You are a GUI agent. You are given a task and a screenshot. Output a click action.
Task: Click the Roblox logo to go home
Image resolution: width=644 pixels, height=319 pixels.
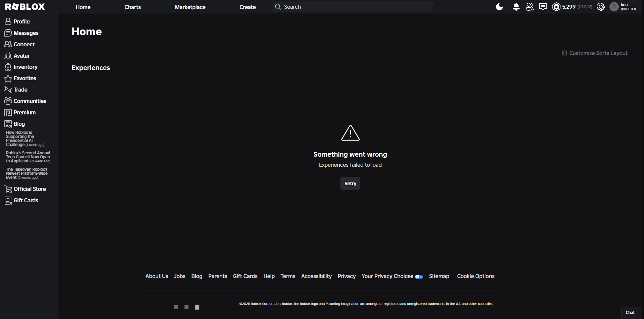[x=25, y=6]
